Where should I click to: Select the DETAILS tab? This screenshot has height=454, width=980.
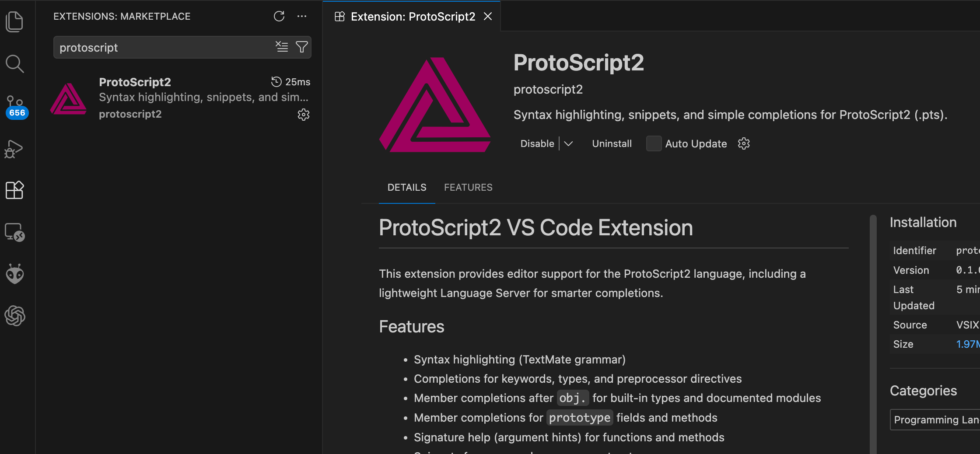[x=406, y=187]
